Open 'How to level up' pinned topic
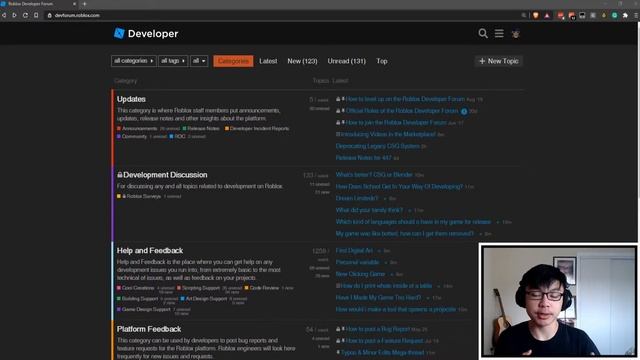Screen dimensions: 640x360 pos(405,99)
